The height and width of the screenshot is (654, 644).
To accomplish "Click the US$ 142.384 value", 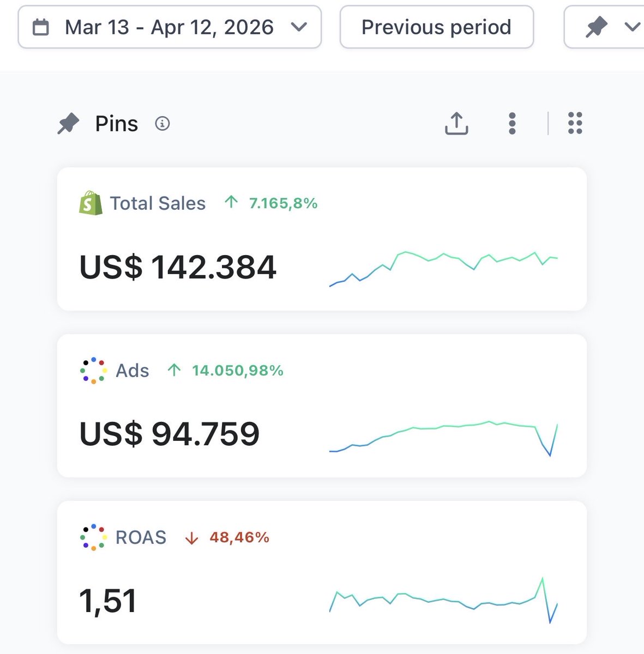I will pos(178,268).
